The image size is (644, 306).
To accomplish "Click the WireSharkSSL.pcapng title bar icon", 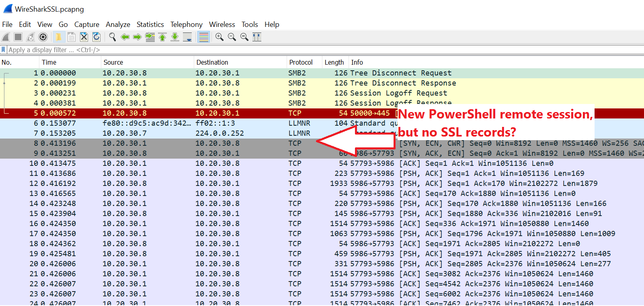I will pos(8,9).
